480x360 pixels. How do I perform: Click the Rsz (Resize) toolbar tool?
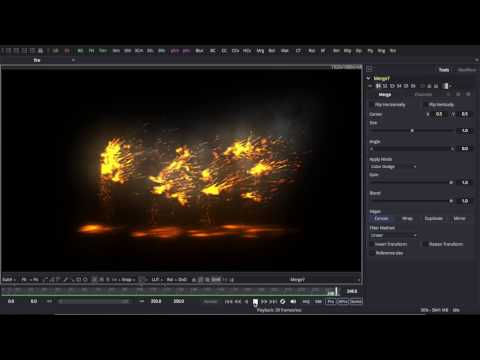click(x=312, y=51)
